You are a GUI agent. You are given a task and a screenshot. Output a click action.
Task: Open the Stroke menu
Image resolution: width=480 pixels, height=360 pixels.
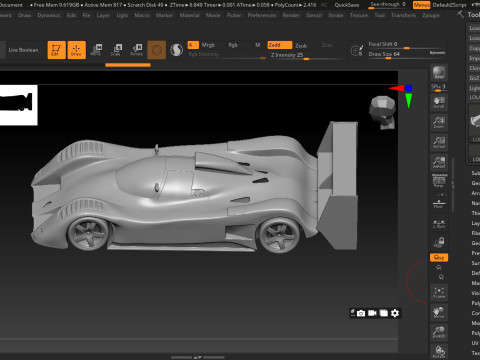click(x=335, y=15)
